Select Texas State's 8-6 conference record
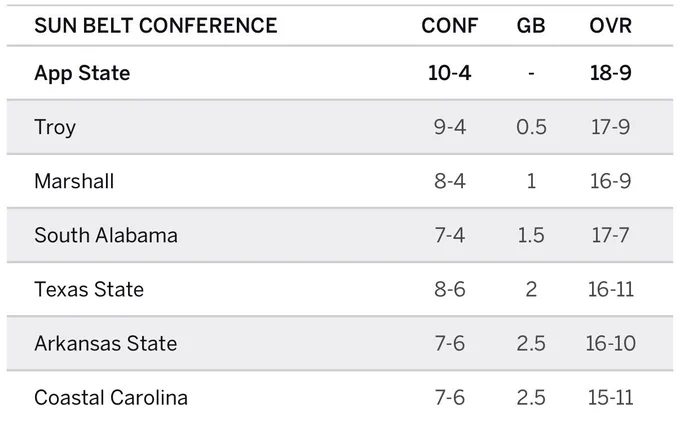Viewport: 680px width, 421px height. [450, 289]
